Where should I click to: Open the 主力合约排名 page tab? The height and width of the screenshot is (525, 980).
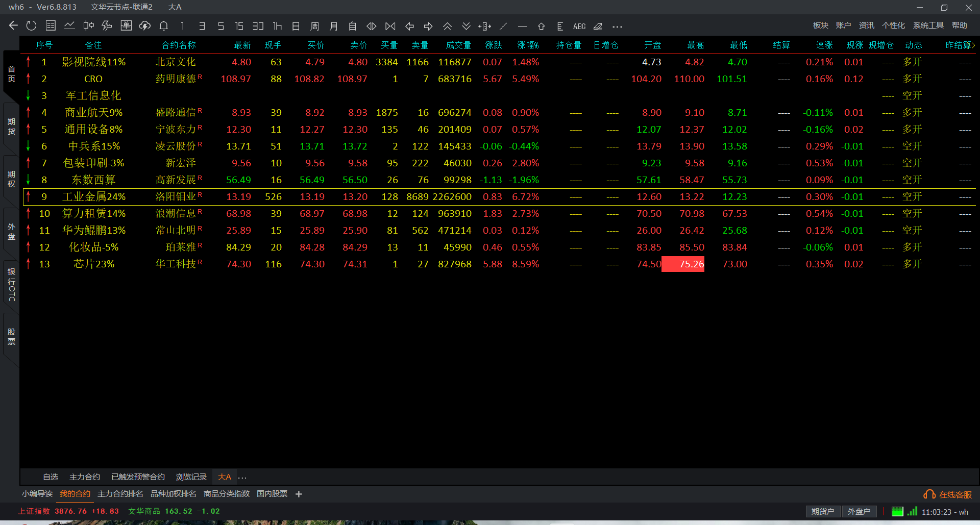(x=120, y=494)
